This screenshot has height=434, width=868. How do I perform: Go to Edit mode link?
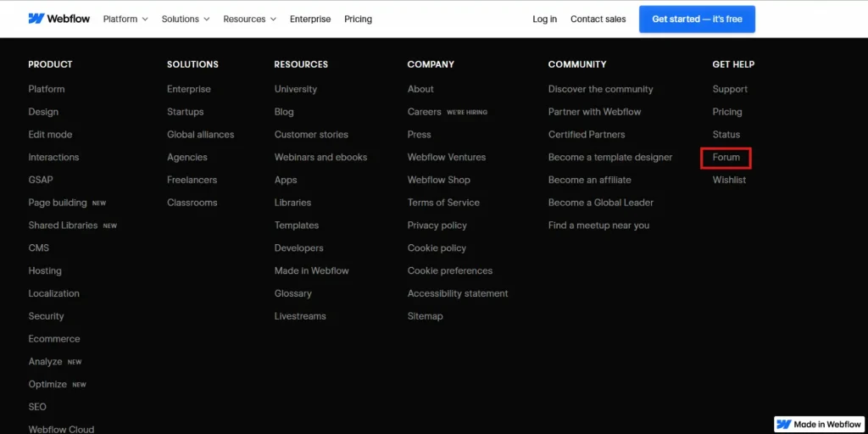[50, 135]
